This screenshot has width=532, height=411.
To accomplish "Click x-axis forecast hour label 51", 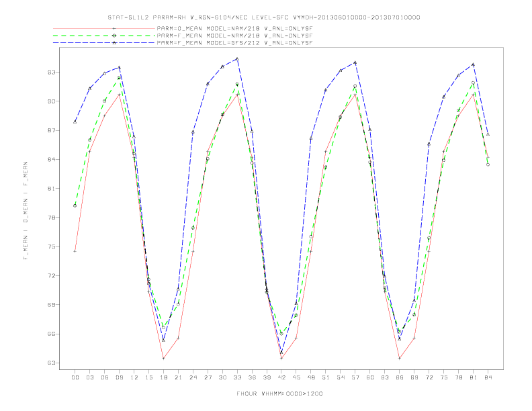I will (x=326, y=377).
